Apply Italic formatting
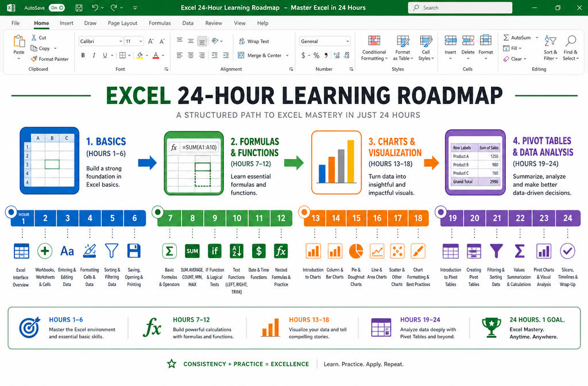The image size is (588, 386). [x=94, y=55]
